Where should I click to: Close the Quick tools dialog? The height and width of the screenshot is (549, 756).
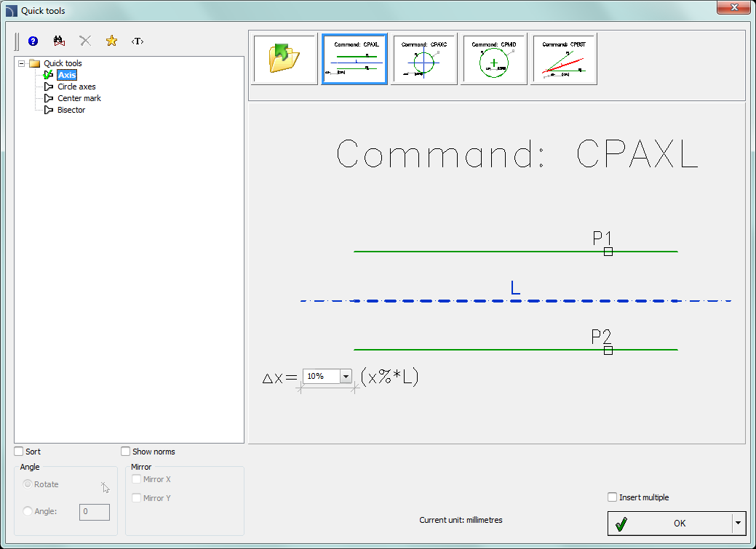733,8
